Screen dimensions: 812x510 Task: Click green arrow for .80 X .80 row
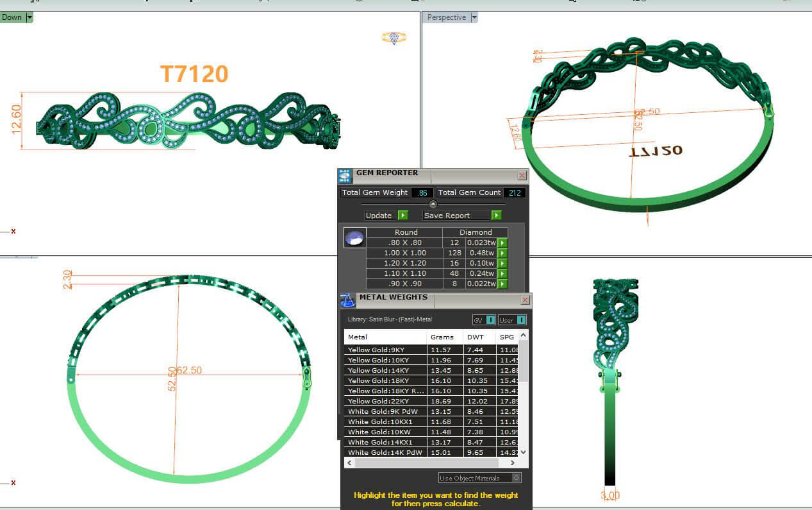click(x=502, y=242)
